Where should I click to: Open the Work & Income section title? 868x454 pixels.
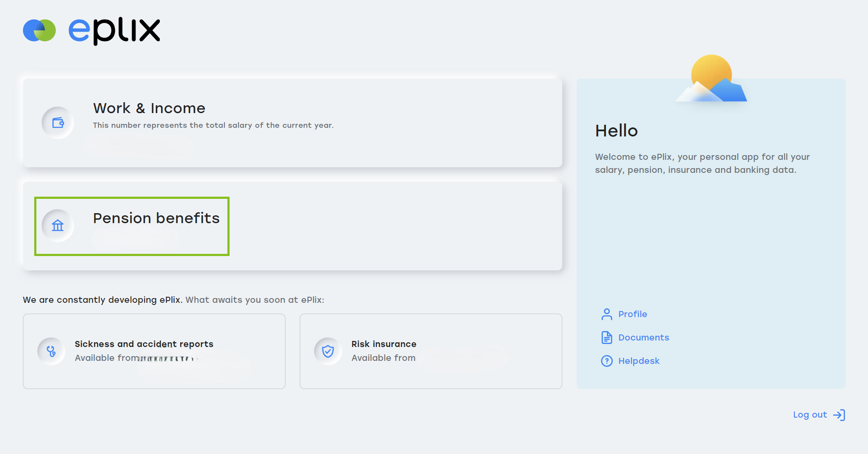149,108
